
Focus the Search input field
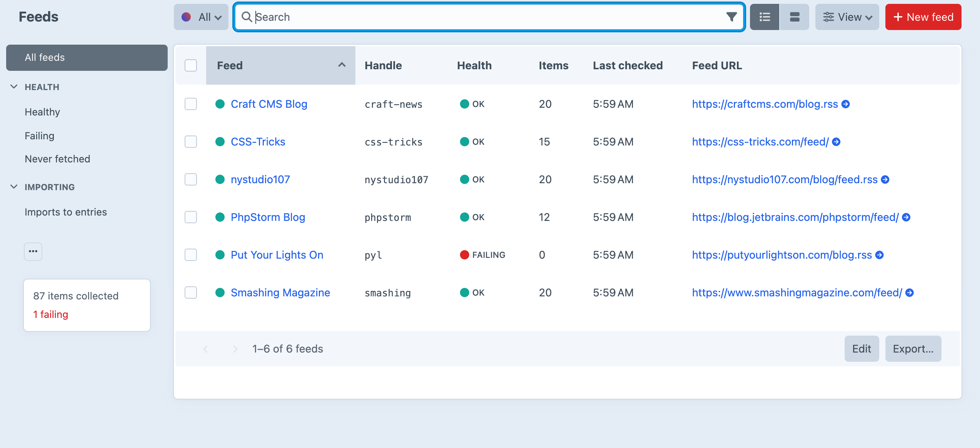tap(488, 17)
